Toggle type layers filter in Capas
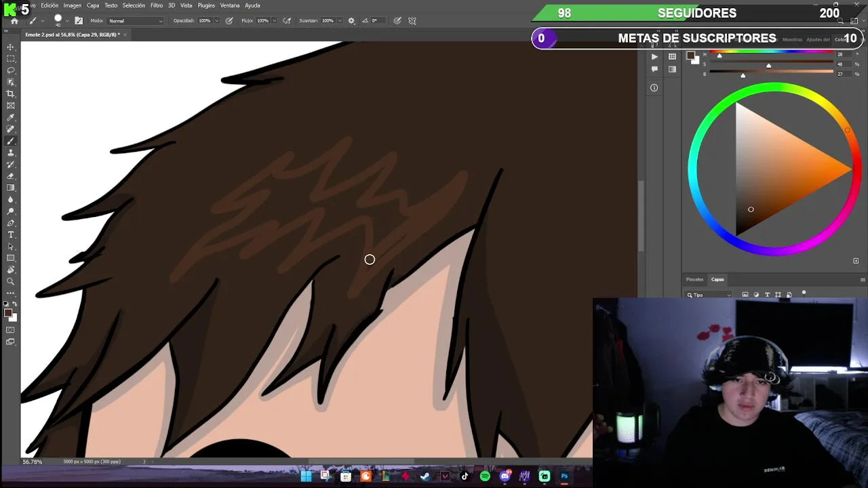 pos(768,295)
